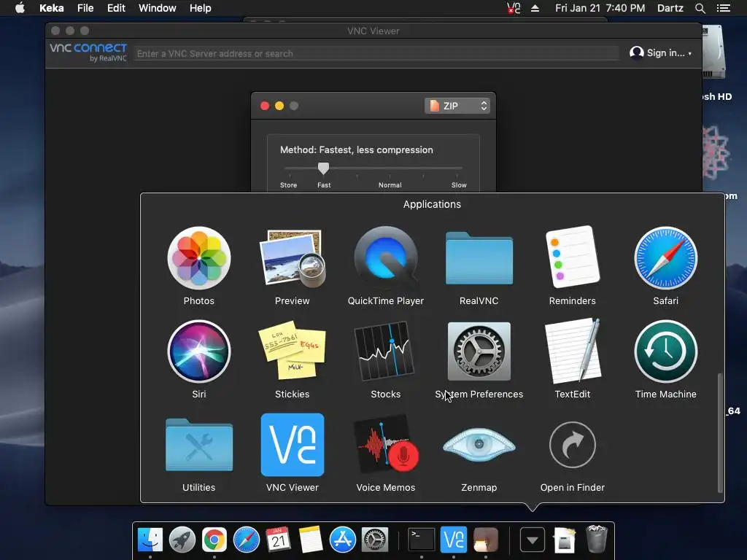The height and width of the screenshot is (560, 747).
Task: Click the VNC Connect logo
Action: (x=88, y=52)
